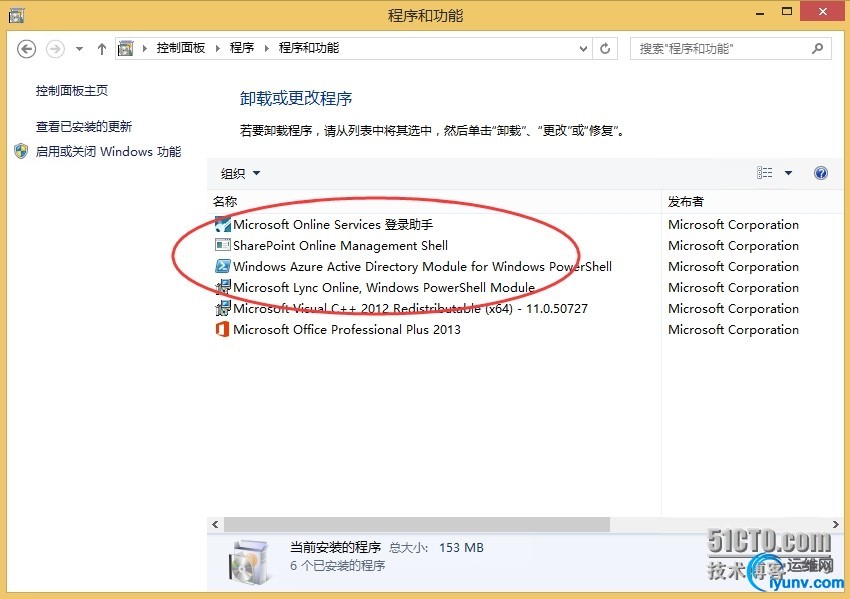Click the SharePoint Online Management Shell icon
The width and height of the screenshot is (850, 599).
pyautogui.click(x=223, y=245)
